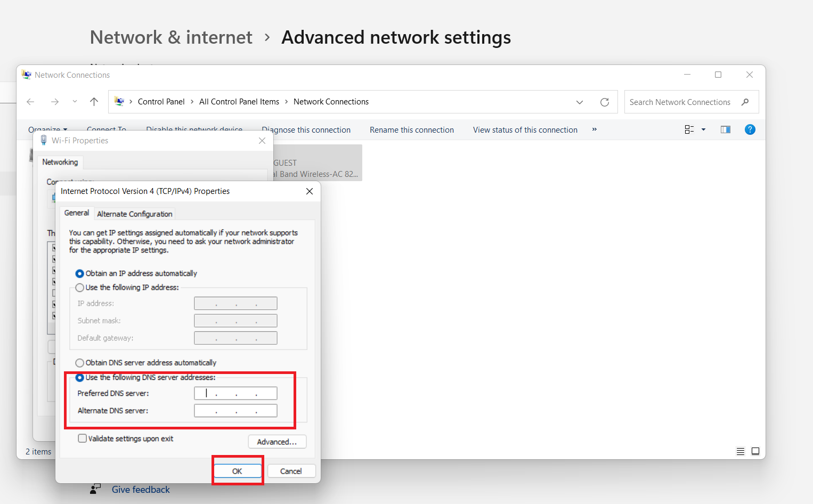Switch to the General tab
Screen dimensions: 813x504
coord(77,213)
